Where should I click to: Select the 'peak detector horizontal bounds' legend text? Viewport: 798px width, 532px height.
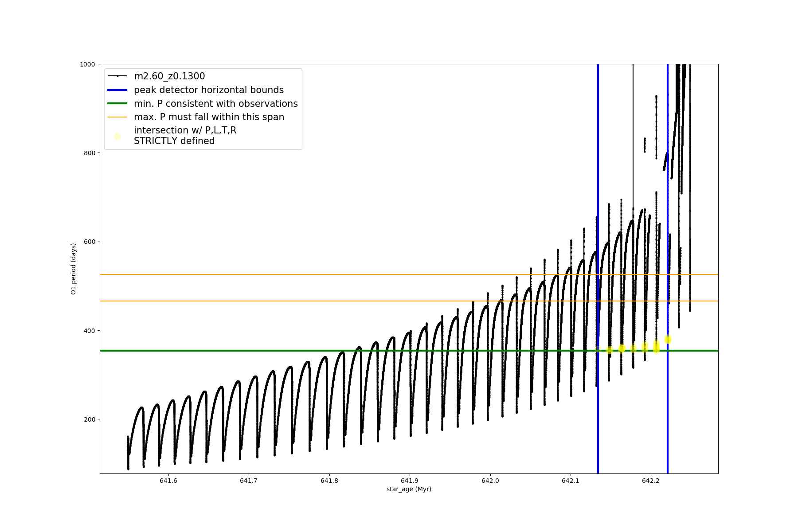(x=208, y=90)
